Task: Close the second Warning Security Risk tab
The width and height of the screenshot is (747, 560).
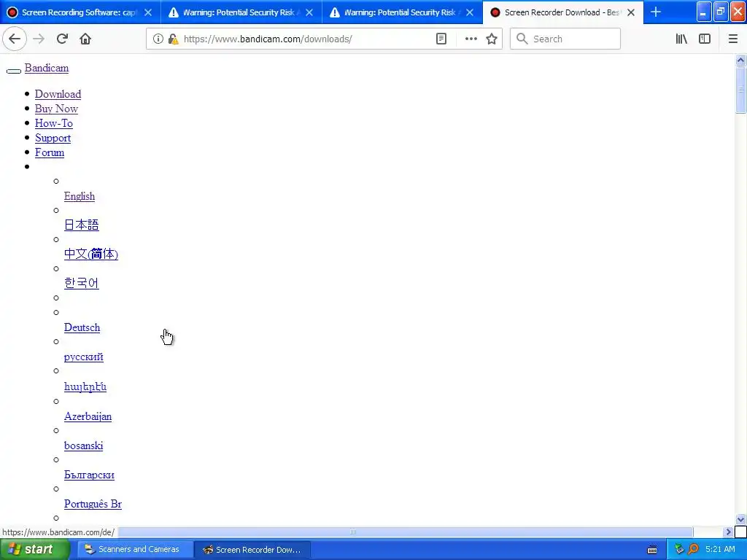Action: 470,12
